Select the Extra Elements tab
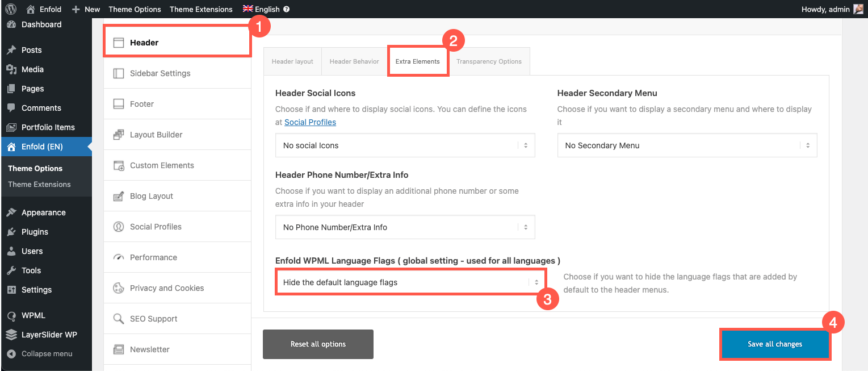Image resolution: width=868 pixels, height=371 pixels. 418,61
